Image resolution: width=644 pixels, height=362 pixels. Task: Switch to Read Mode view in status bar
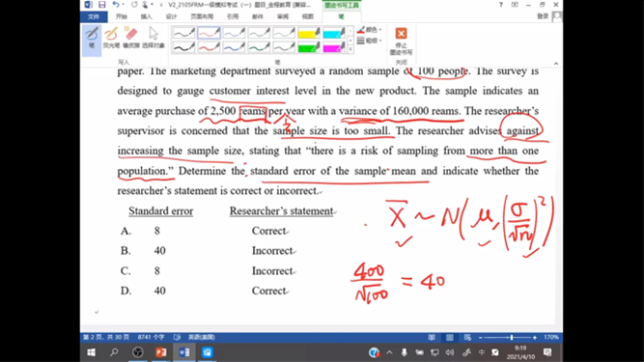432,337
